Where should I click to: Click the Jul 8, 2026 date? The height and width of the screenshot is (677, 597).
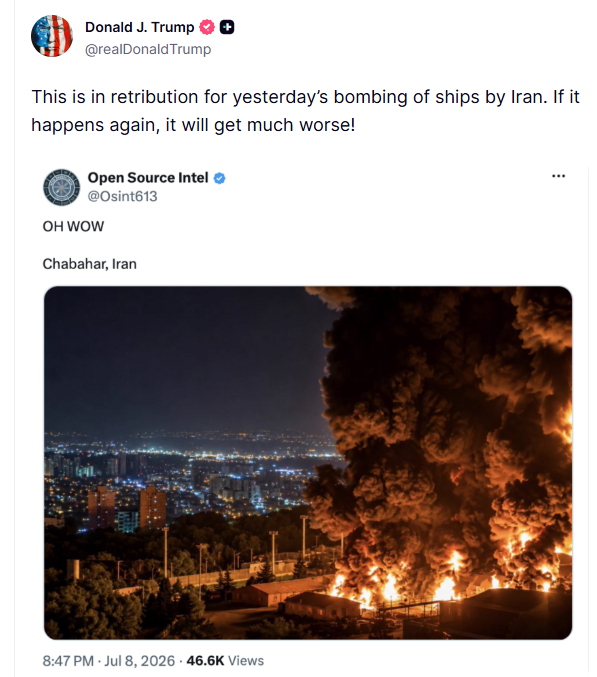pyautogui.click(x=139, y=661)
